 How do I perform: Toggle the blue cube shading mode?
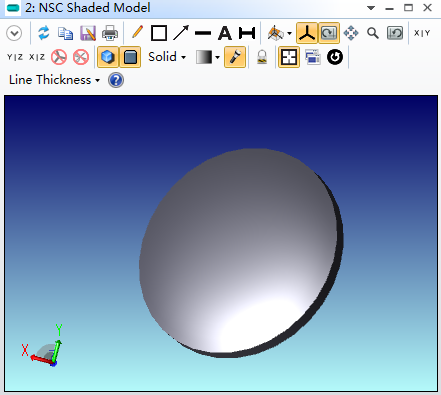point(108,57)
